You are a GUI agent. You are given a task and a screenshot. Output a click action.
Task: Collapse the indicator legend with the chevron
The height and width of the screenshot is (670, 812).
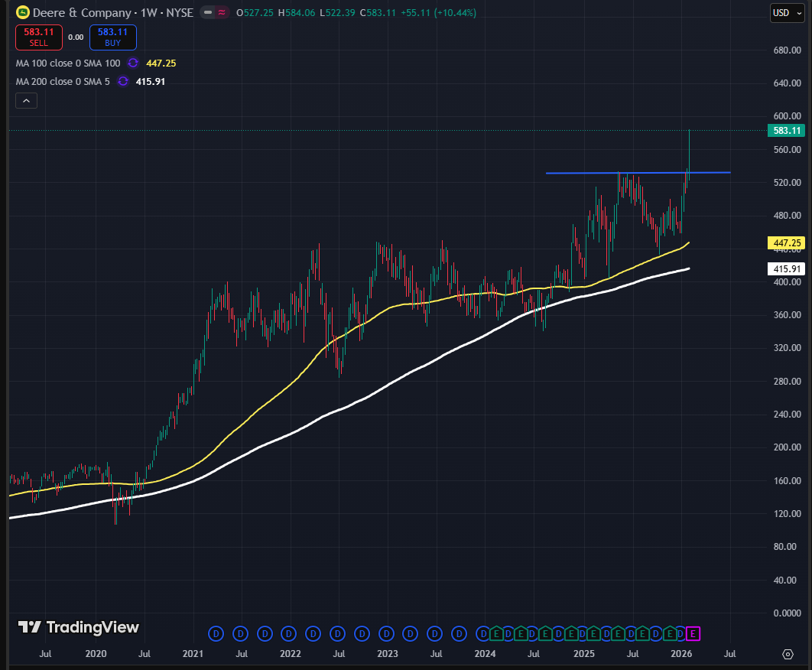click(27, 100)
